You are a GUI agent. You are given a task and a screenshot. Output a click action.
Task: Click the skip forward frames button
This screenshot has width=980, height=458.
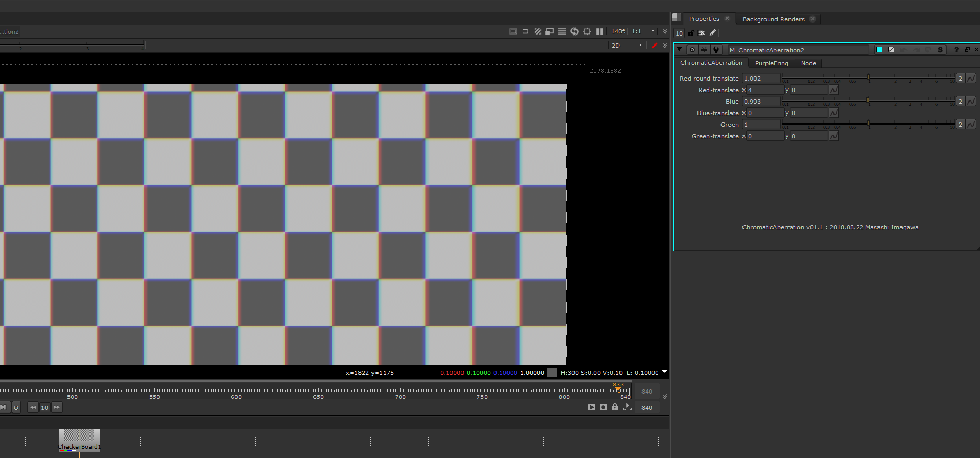[57, 407]
